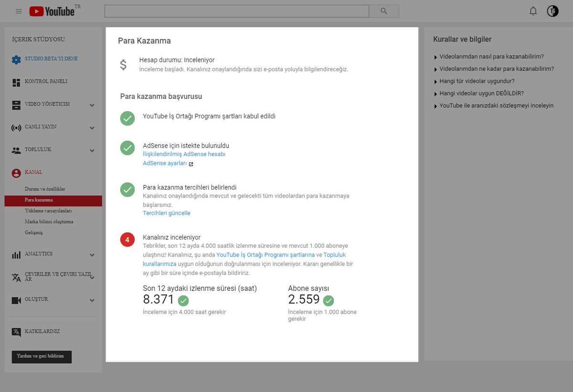
Task: Click the 2.559 subscriber count value
Action: point(304,300)
